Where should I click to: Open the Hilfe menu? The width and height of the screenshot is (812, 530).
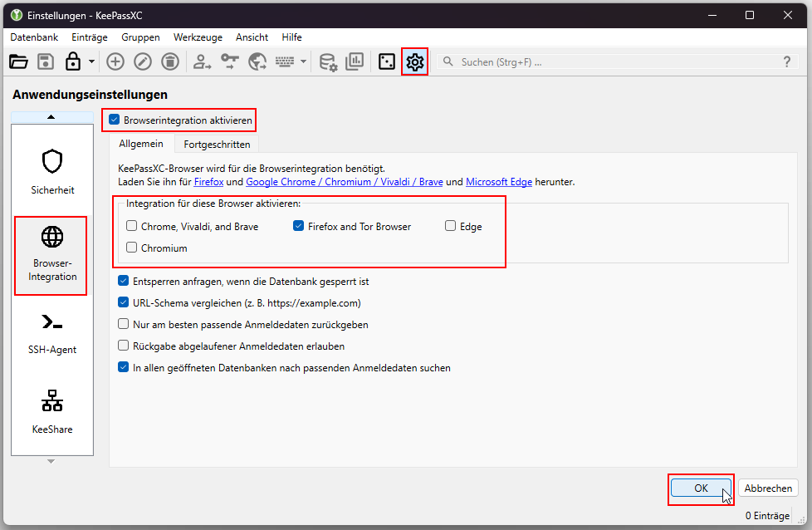pos(291,37)
